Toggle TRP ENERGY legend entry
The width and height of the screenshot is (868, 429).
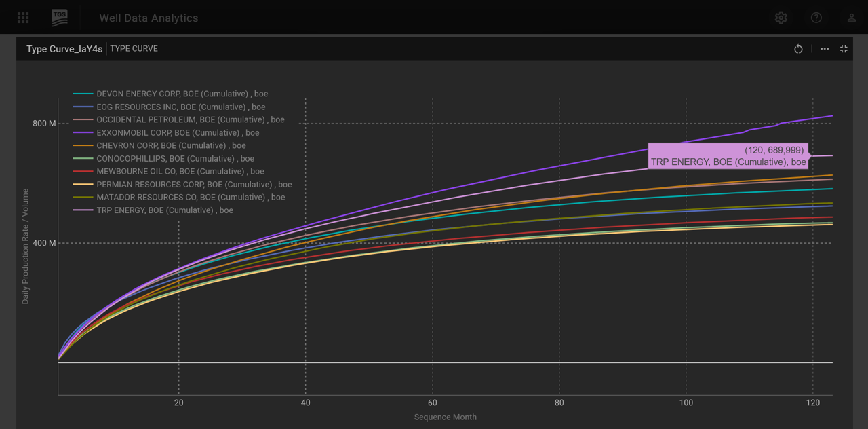pyautogui.click(x=153, y=210)
